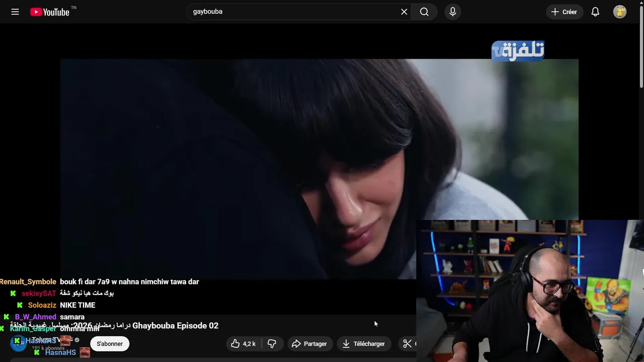The image size is (644, 362).
Task: Click chat username Soloaziz
Action: 42,305
